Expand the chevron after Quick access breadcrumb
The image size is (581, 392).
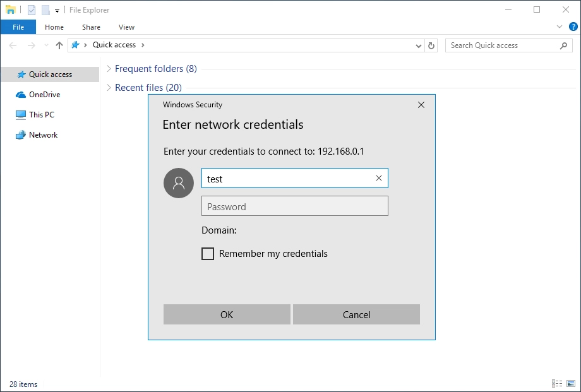click(x=143, y=45)
